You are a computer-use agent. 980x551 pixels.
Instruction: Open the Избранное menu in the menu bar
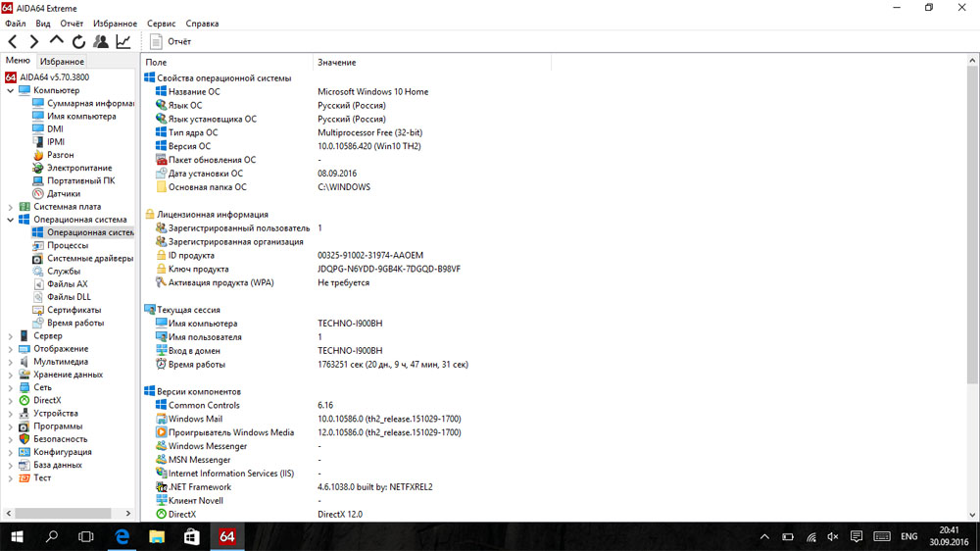pos(115,24)
